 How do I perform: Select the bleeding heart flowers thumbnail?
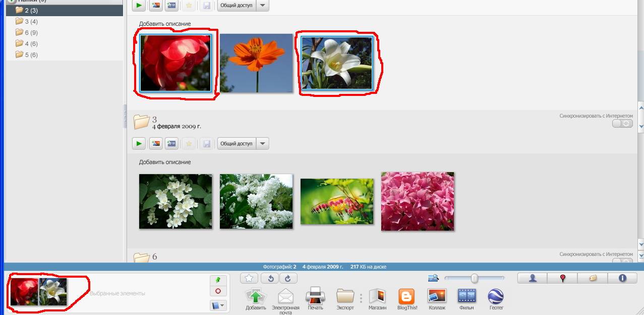click(x=337, y=201)
